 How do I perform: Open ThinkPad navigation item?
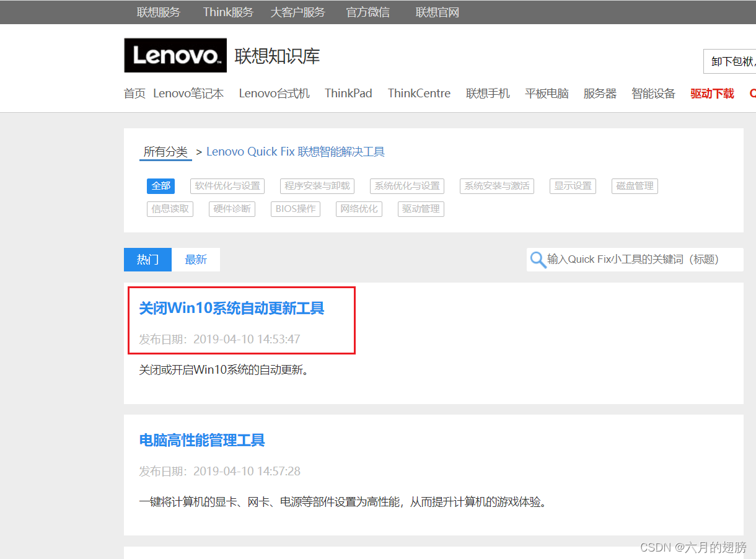348,94
